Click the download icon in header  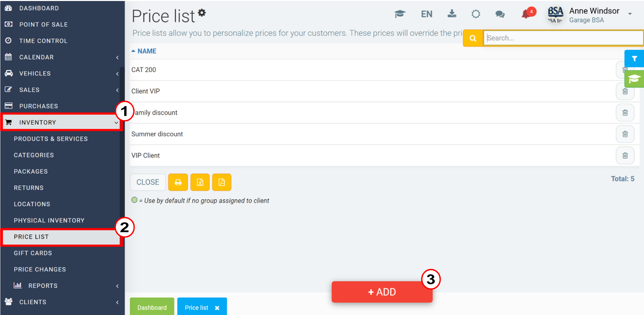[452, 14]
